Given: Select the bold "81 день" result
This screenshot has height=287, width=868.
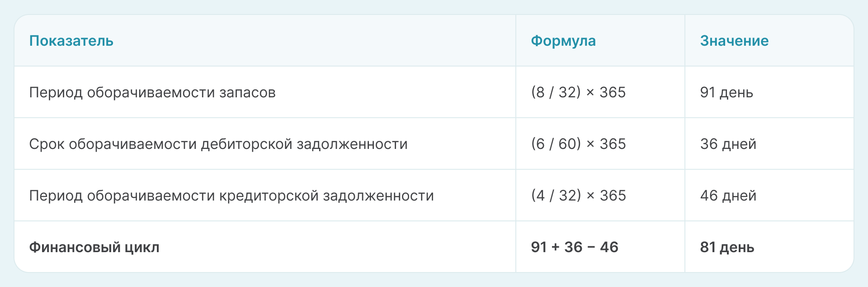Looking at the screenshot, I should tap(727, 247).
